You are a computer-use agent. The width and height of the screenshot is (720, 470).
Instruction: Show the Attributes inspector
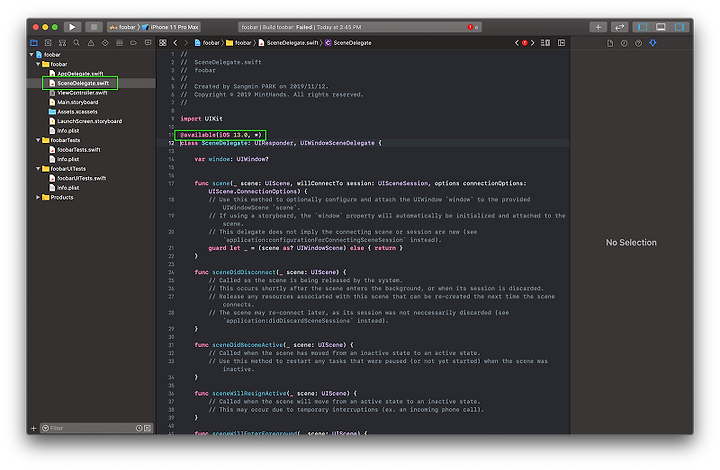pyautogui.click(x=652, y=43)
